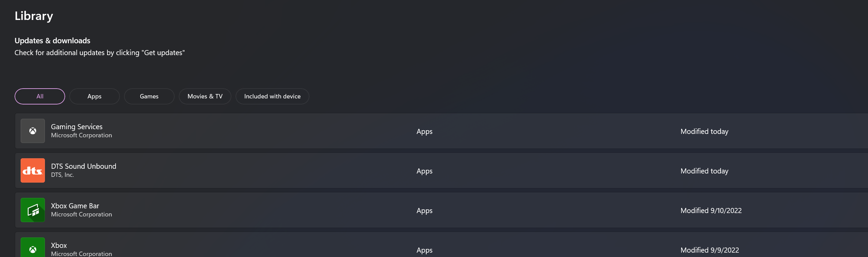Select the Included with device filter
The height and width of the screenshot is (257, 868).
[272, 96]
